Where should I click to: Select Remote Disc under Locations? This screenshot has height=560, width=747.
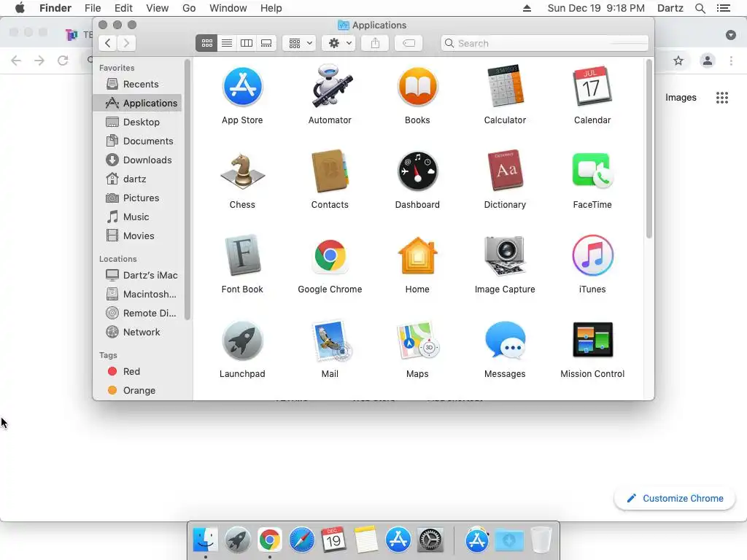point(137,314)
